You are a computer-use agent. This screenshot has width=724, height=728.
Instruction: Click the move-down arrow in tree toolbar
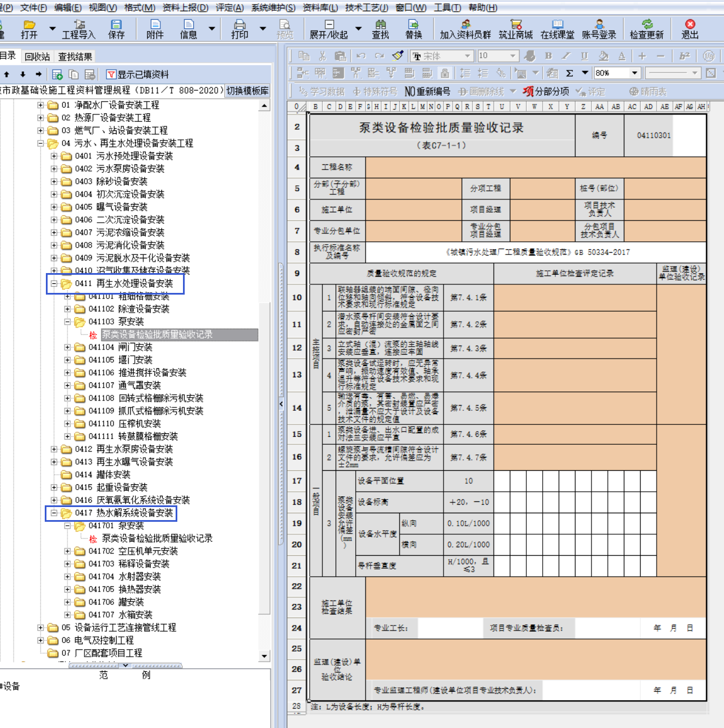[23, 74]
